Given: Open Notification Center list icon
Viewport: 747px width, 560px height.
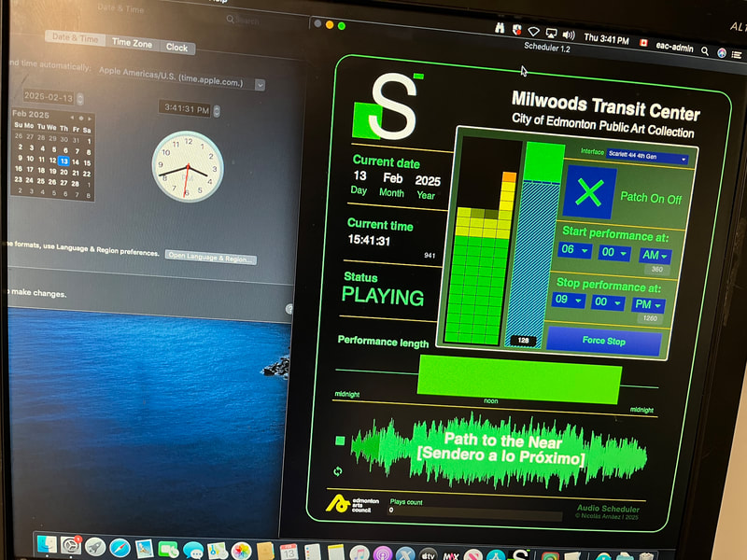Looking at the screenshot, I should click(737, 55).
